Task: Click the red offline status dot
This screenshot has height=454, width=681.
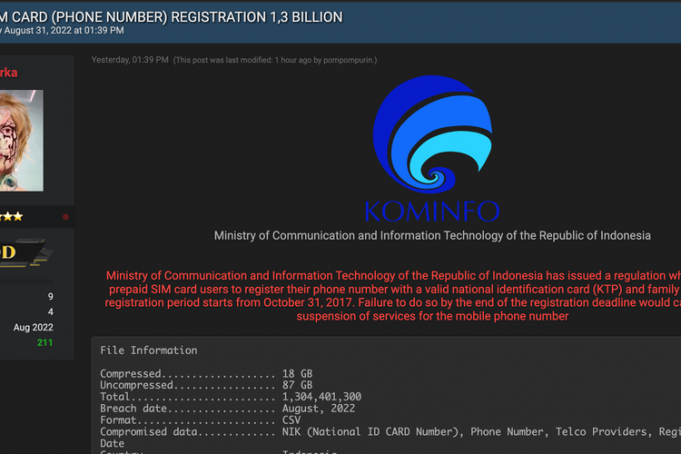Action: point(66,216)
